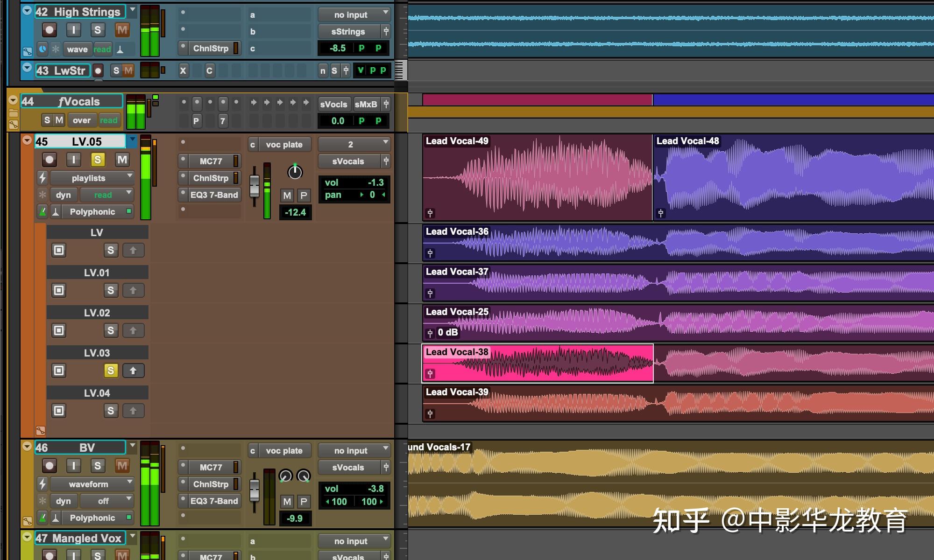The image size is (934, 560).
Task: Click the pan knob on LV.05 send
Action: pyautogui.click(x=295, y=172)
